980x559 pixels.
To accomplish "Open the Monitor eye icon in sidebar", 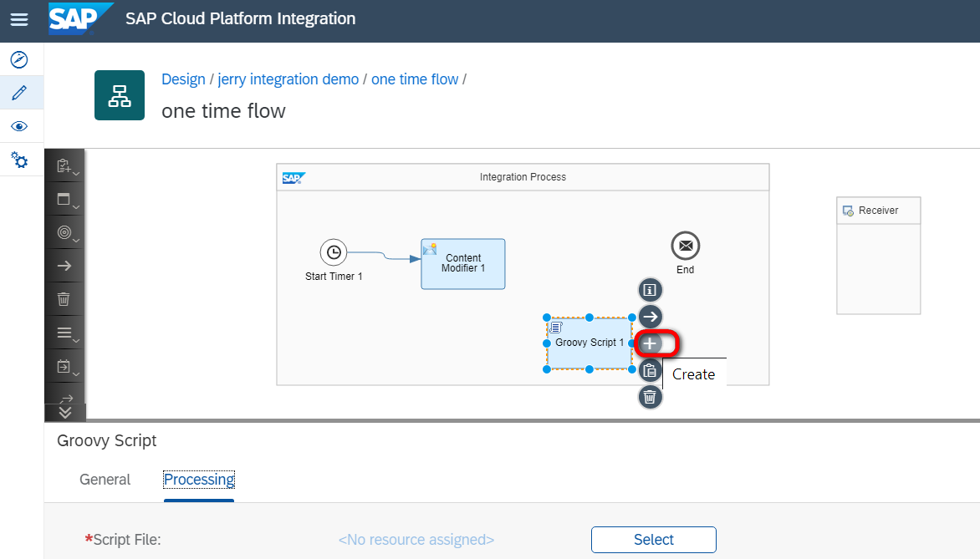I will [18, 126].
